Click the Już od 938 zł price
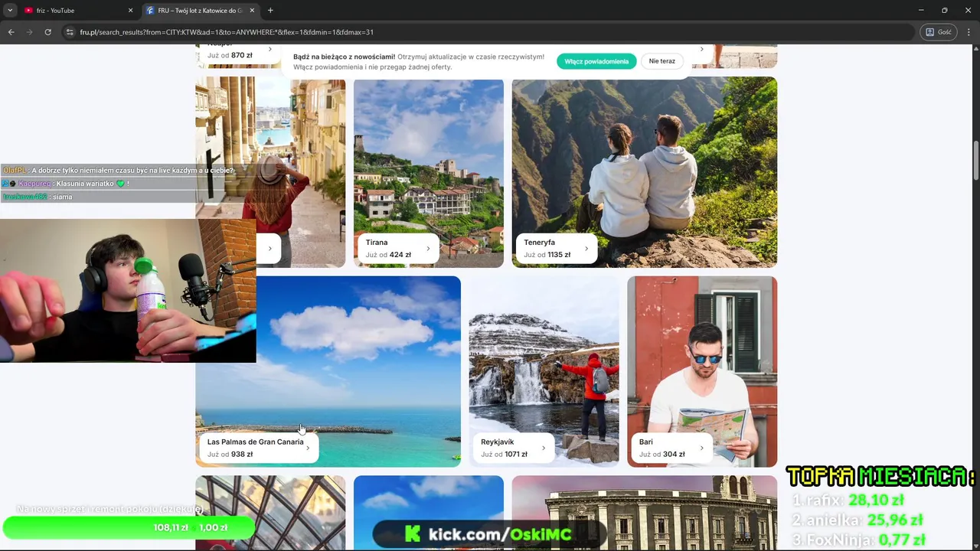 230,455
